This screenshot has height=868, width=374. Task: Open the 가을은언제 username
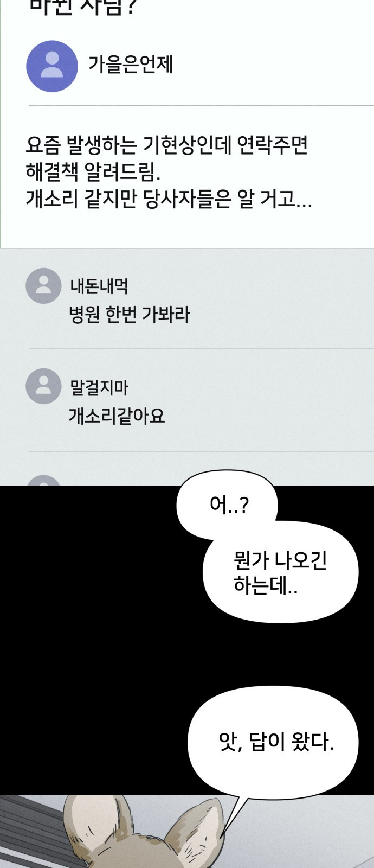pyautogui.click(x=131, y=65)
